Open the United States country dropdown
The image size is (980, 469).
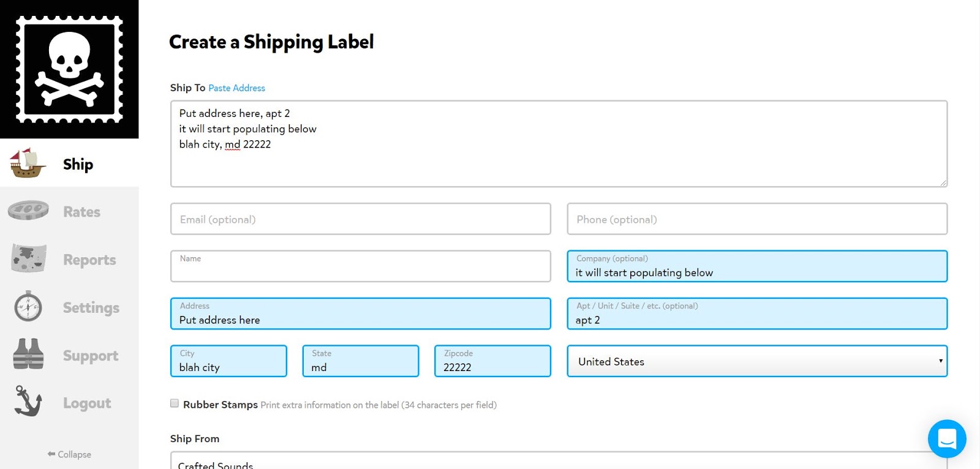[756, 361]
